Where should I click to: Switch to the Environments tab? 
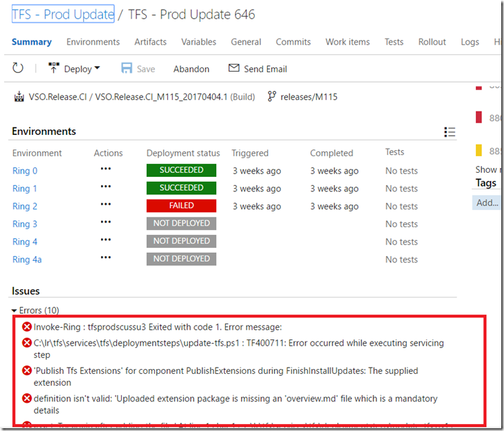click(93, 42)
